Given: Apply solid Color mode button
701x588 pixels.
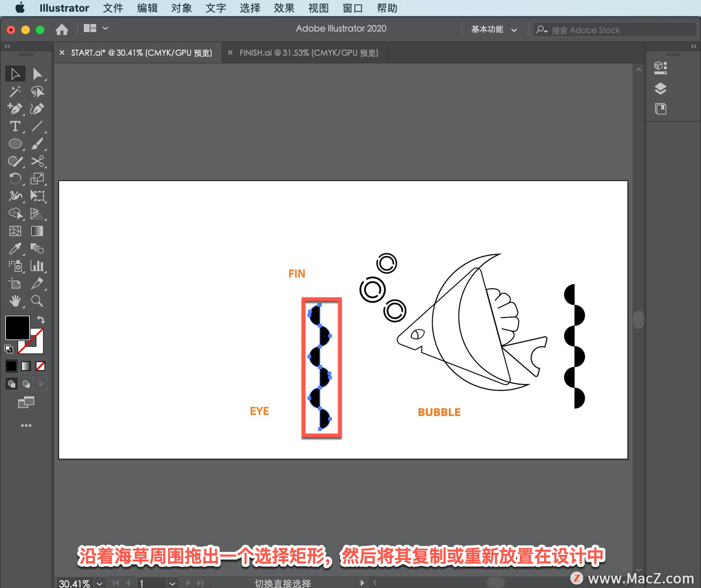Looking at the screenshot, I should click(x=11, y=366).
